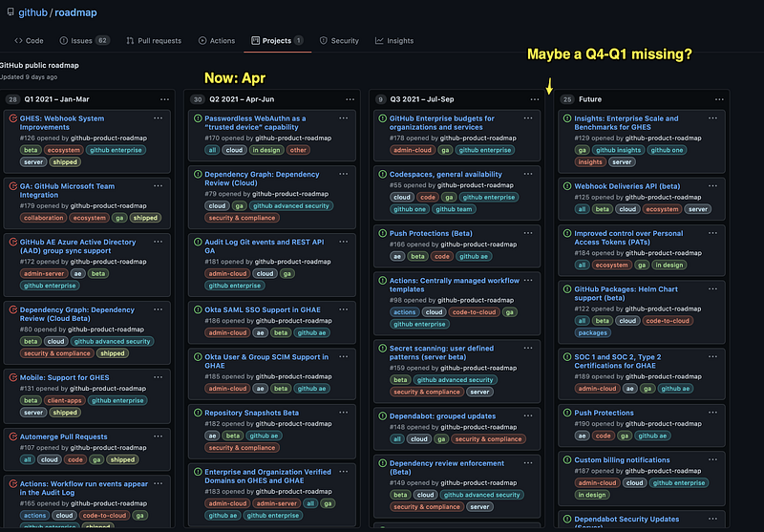Click closed-issue icon on Mobile Support for GHES
The height and width of the screenshot is (532, 764).
[13, 377]
